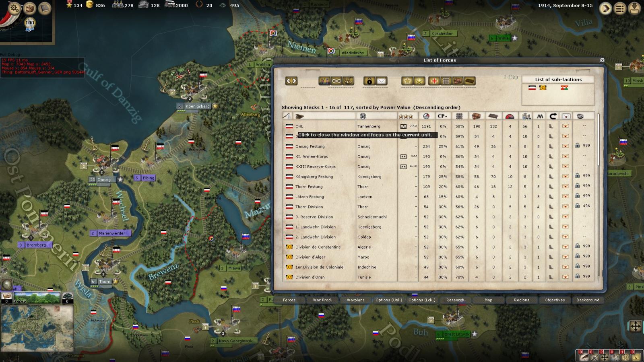Click the minimap of Europe
Image resolution: width=644 pixels, height=362 pixels.
[x=37, y=328]
